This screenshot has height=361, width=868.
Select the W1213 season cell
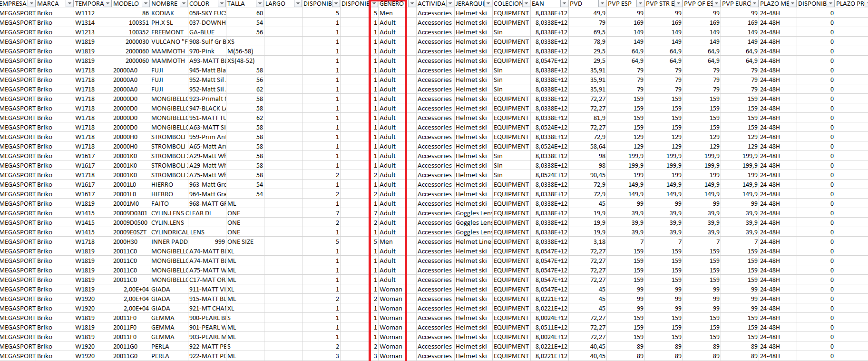[x=93, y=32]
